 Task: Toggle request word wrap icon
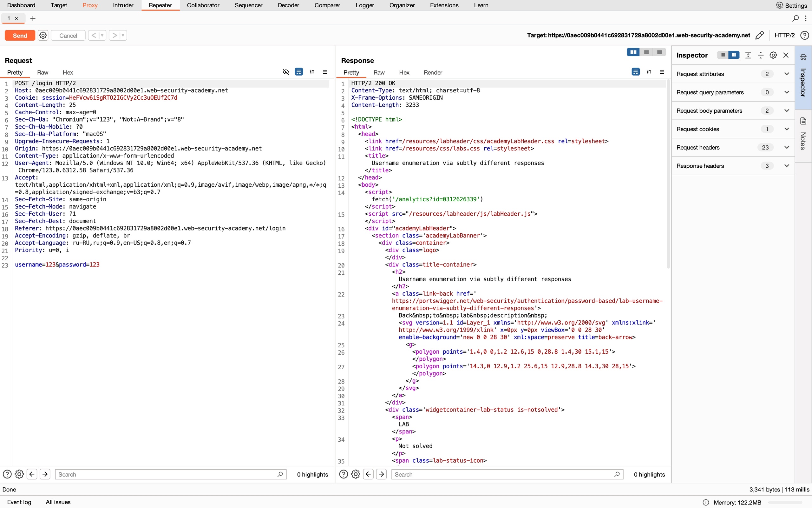tap(298, 71)
